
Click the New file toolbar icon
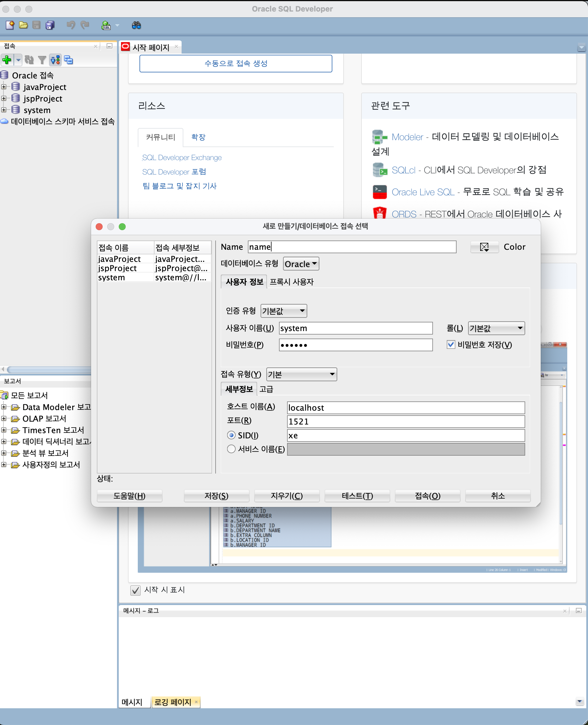(10, 25)
